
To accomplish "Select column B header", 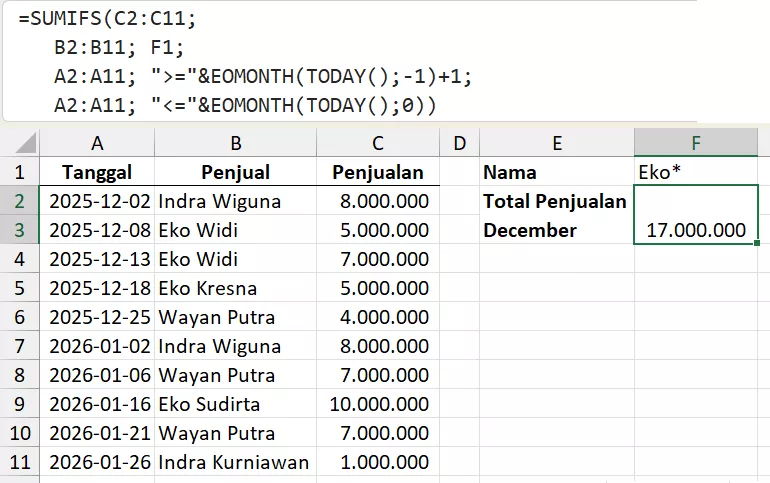I will [x=236, y=143].
